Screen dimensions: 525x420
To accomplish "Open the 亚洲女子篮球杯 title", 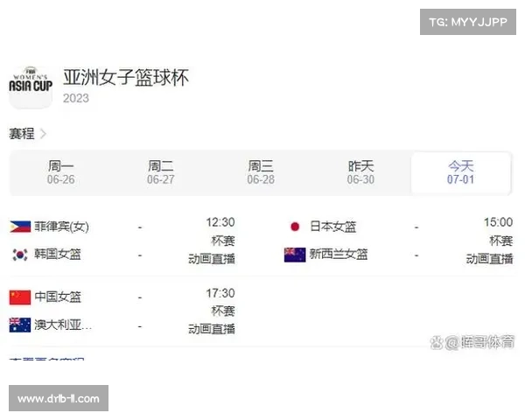I will coord(126,78).
